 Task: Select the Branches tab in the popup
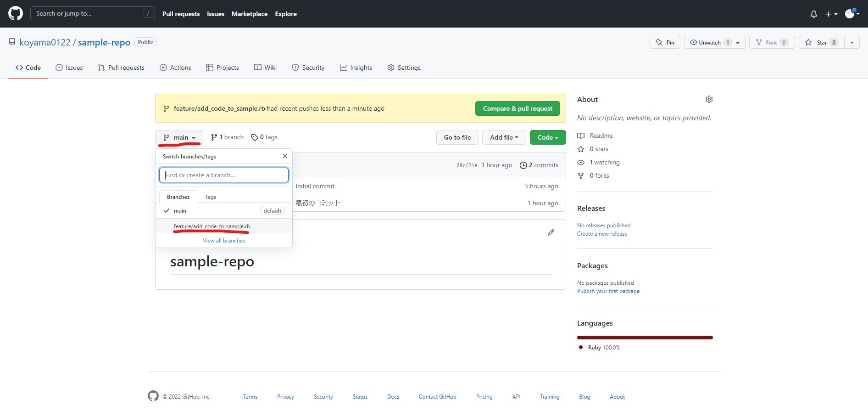[x=178, y=197]
